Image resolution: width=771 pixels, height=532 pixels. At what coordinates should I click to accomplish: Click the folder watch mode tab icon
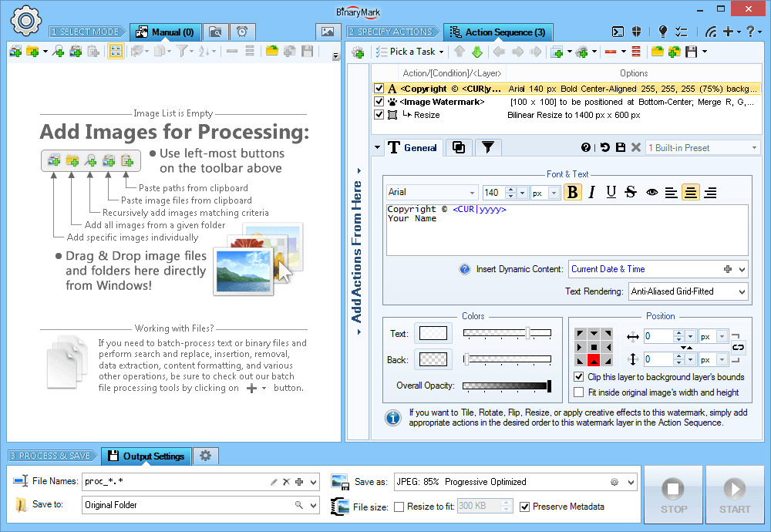[215, 32]
